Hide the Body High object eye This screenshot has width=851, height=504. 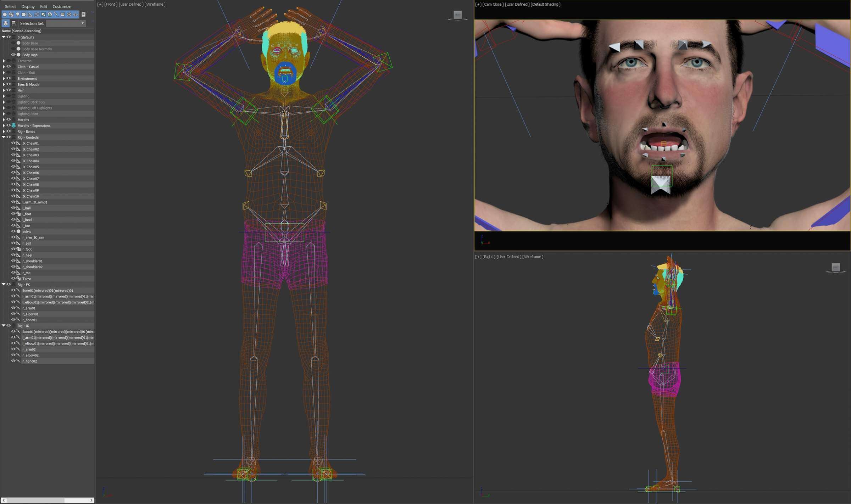(x=13, y=55)
